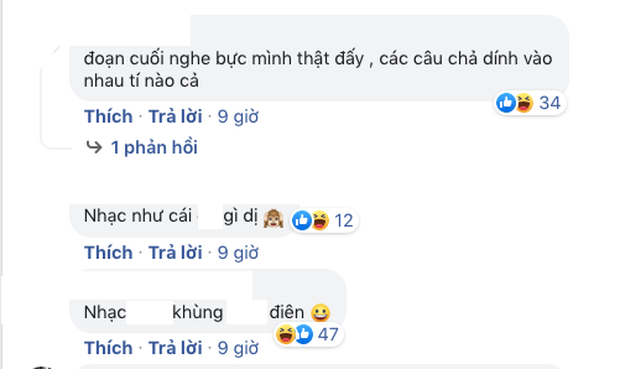The height and width of the screenshot is (369, 620).
Task: Click the laughing reaction icon beside the 34 count
Action: pos(524,103)
